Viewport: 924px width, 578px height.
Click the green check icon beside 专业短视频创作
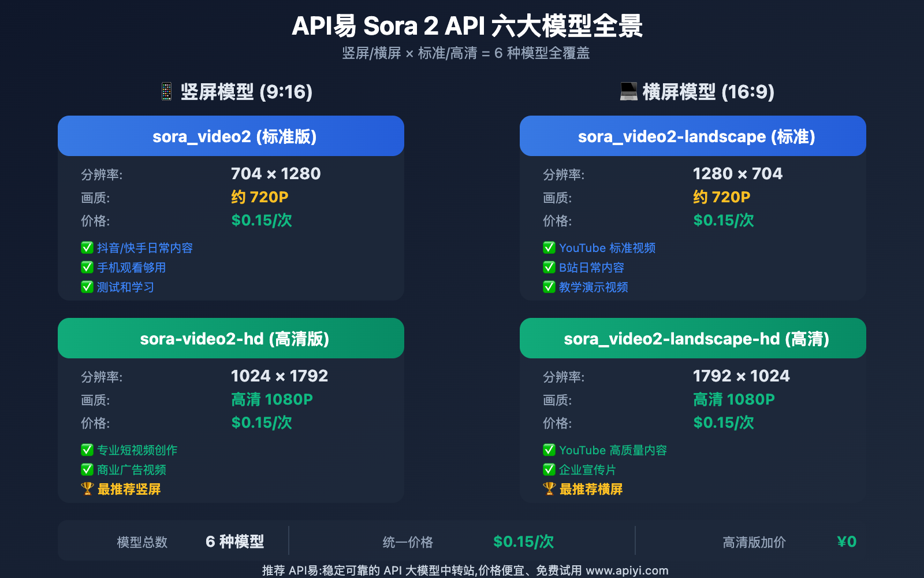[x=87, y=450]
